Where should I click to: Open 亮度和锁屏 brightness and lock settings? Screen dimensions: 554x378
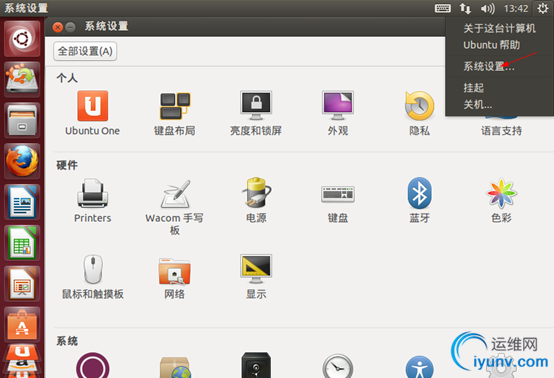256,113
